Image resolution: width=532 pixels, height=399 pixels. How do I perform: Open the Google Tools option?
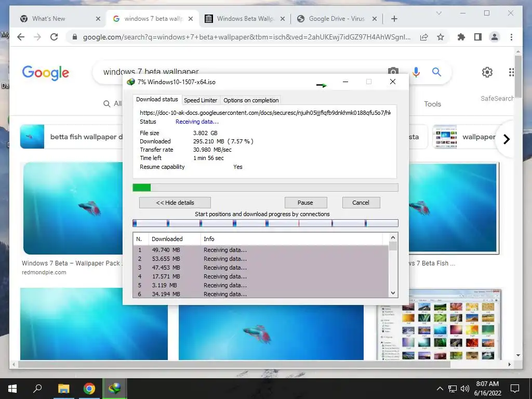432,104
